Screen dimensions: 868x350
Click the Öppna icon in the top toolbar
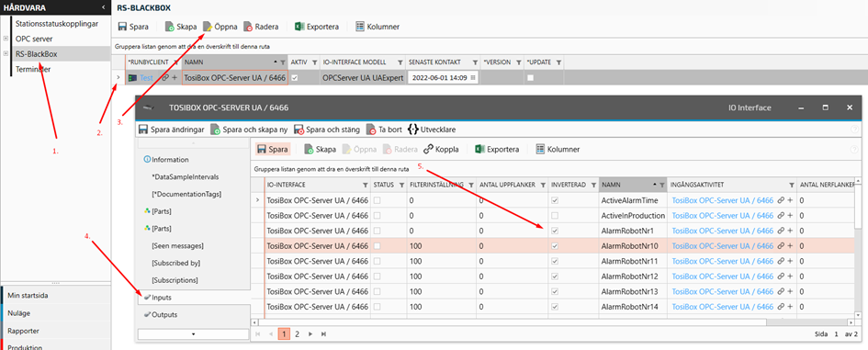point(208,27)
